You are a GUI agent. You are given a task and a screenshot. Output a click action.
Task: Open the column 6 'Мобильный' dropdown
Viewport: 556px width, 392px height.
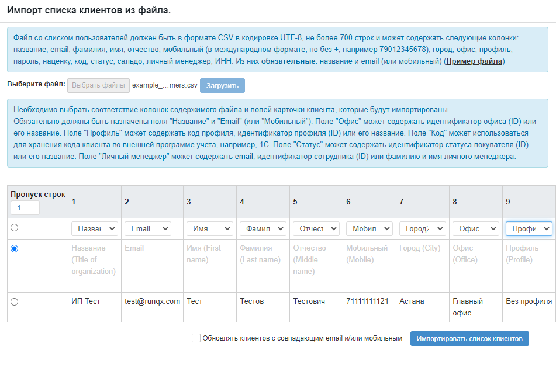coord(369,228)
